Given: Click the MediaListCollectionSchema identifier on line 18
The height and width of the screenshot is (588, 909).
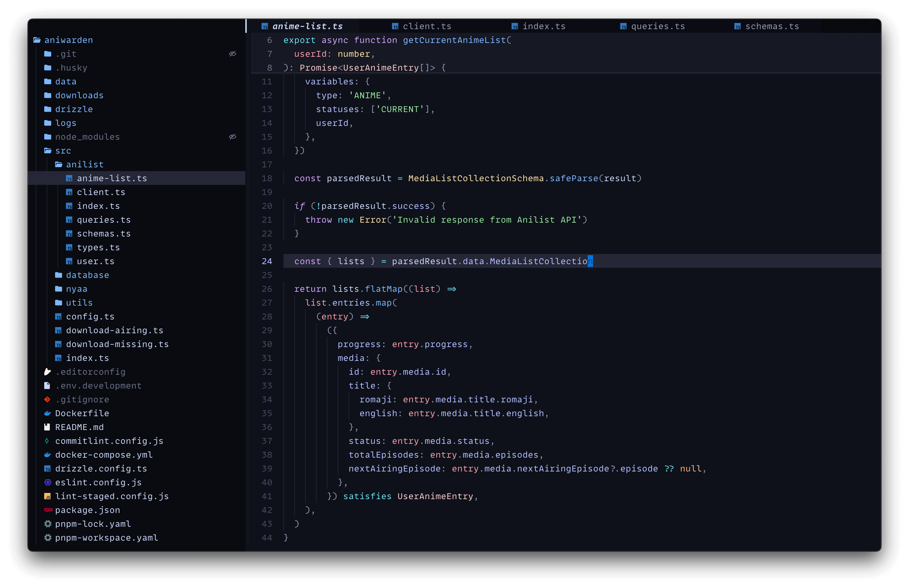Looking at the screenshot, I should point(476,178).
